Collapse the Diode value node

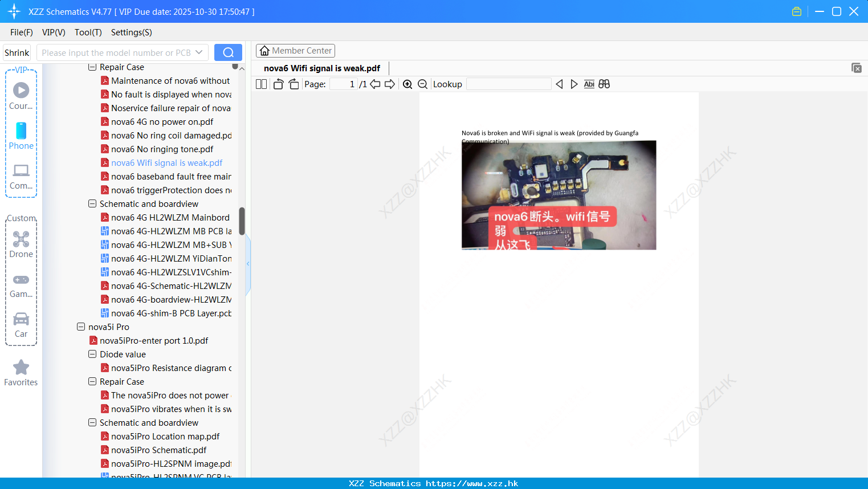(92, 354)
